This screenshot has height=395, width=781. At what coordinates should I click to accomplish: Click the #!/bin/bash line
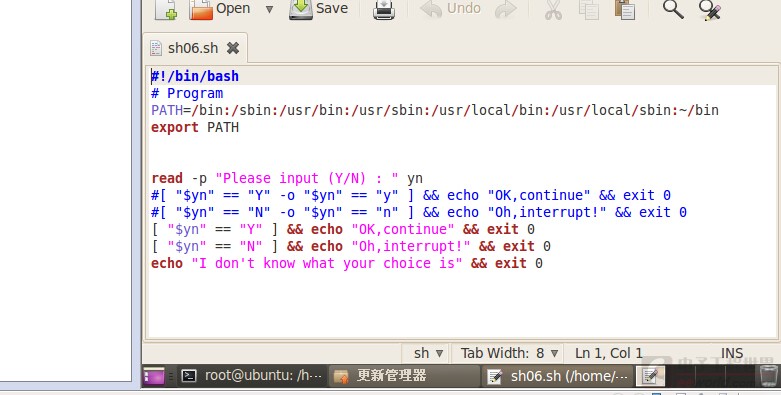tap(195, 76)
